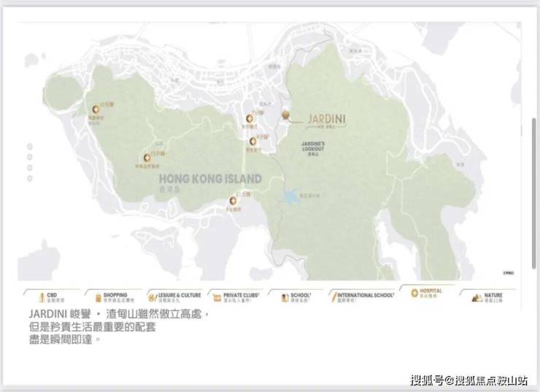Select the active Hospital tab
The width and height of the screenshot is (540, 392).
coord(426,293)
